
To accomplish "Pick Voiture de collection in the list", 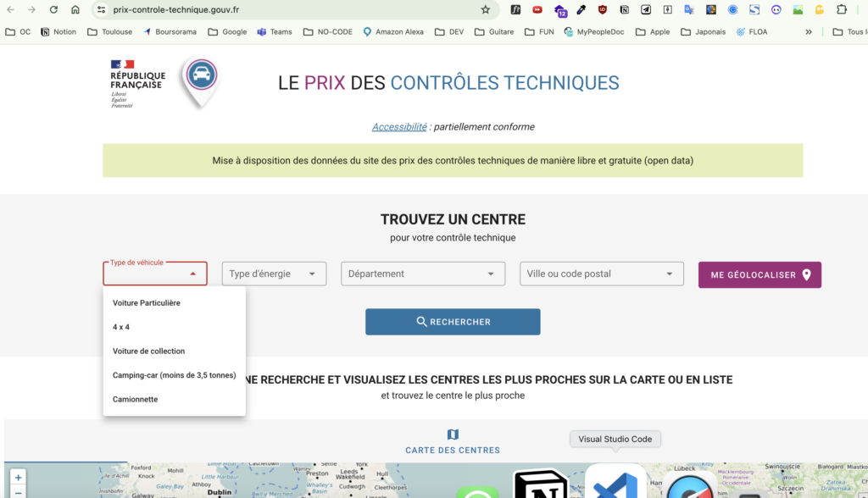I will (x=175, y=351).
